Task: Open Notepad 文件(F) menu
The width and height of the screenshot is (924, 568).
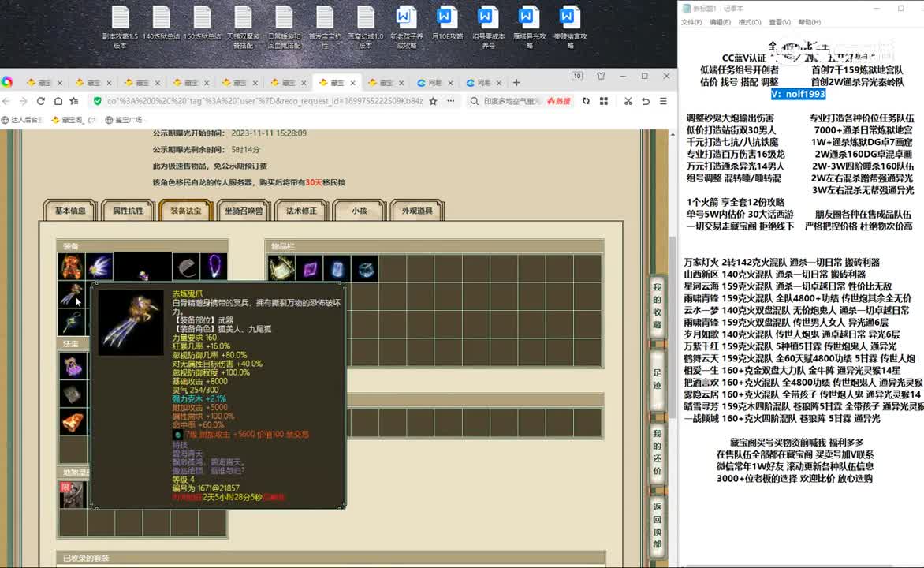Action: point(691,22)
